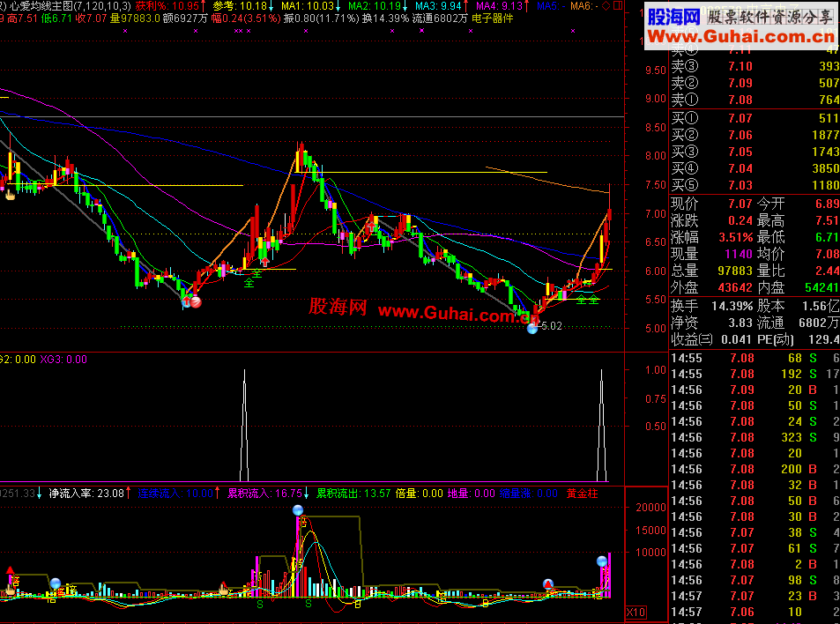This screenshot has height=624, width=840.
Task: Select buy order 买③ at 7.05
Action: 755,152
